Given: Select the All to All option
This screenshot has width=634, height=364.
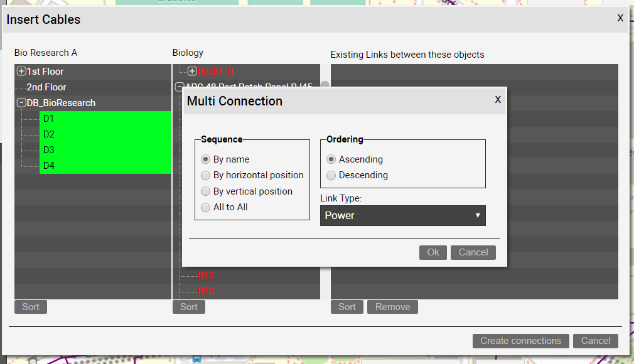Looking at the screenshot, I should point(205,207).
